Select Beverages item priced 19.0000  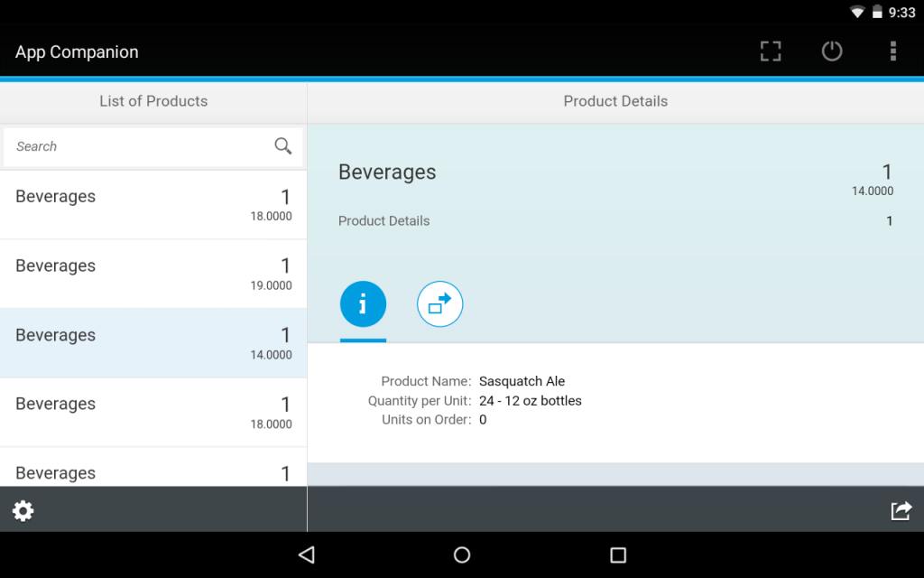pos(153,275)
